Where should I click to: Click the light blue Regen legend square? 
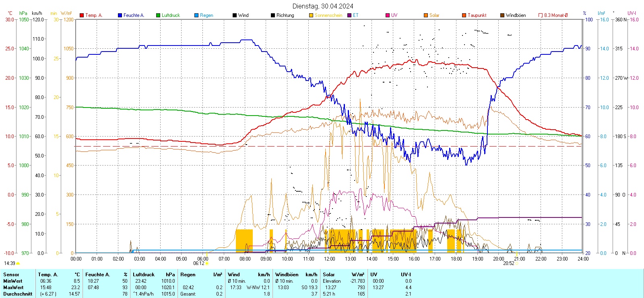[x=196, y=15]
